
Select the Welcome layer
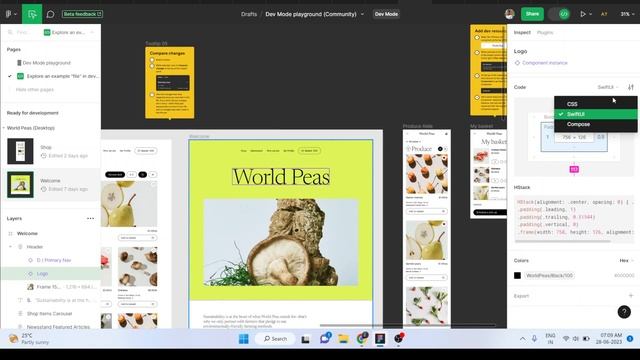[x=27, y=233]
